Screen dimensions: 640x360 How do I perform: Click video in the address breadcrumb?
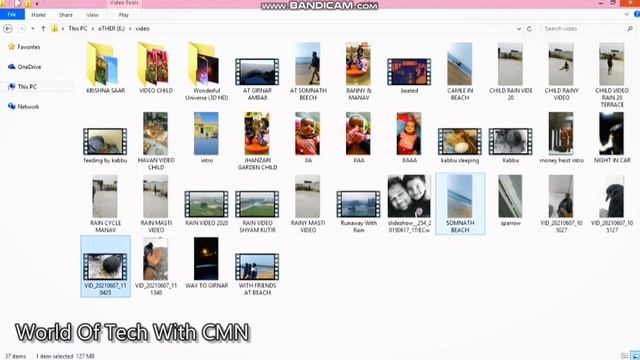coord(142,29)
